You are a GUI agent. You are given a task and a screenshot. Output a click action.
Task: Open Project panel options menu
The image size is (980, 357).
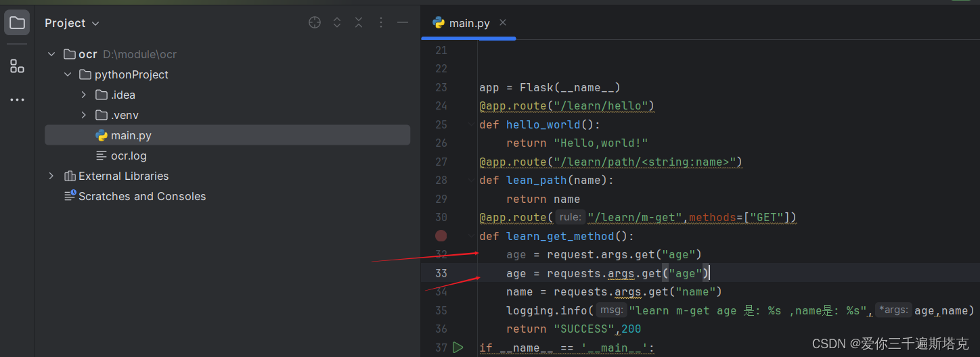381,23
